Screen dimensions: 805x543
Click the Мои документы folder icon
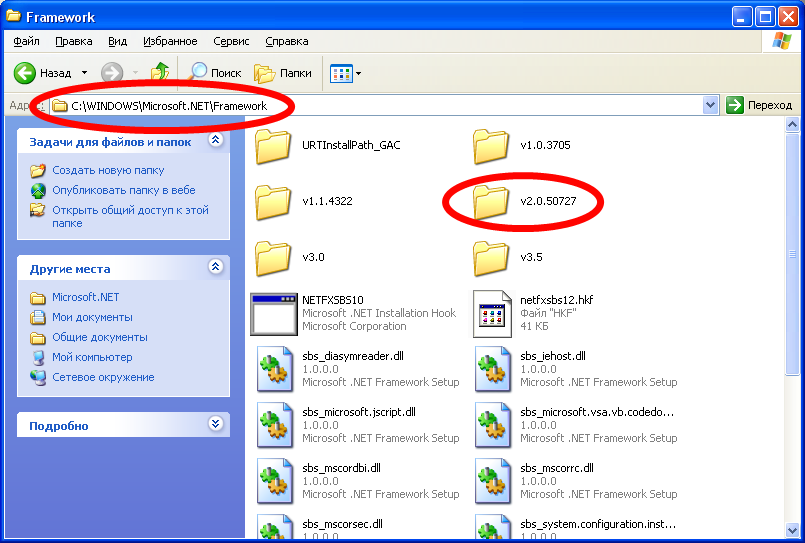point(37,317)
